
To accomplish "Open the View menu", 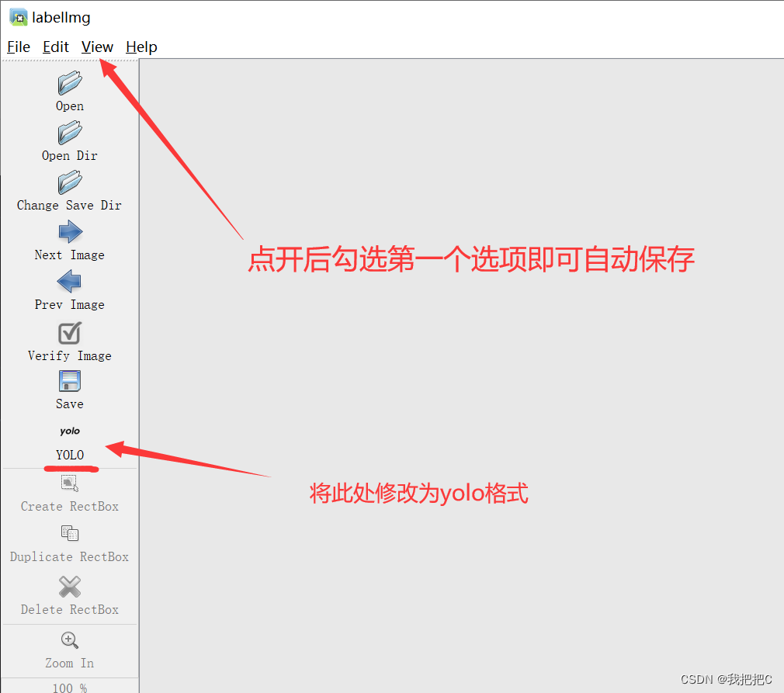I will [x=97, y=47].
